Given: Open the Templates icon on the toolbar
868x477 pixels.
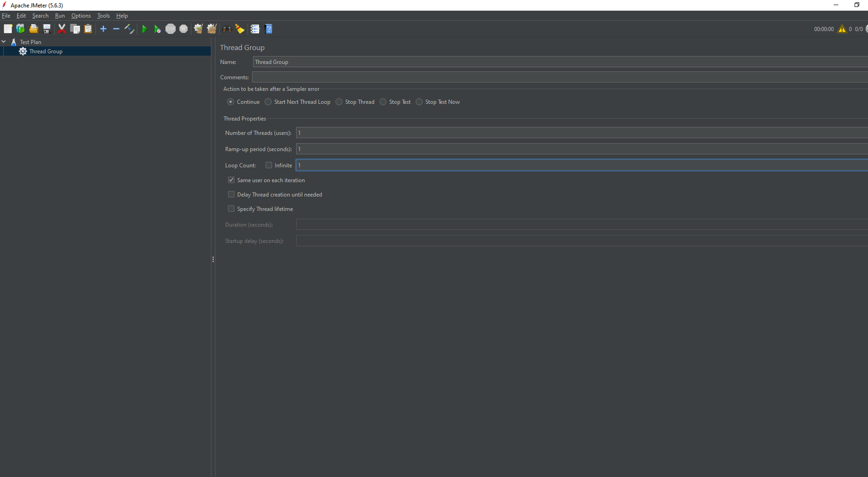Looking at the screenshot, I should pyautogui.click(x=20, y=28).
